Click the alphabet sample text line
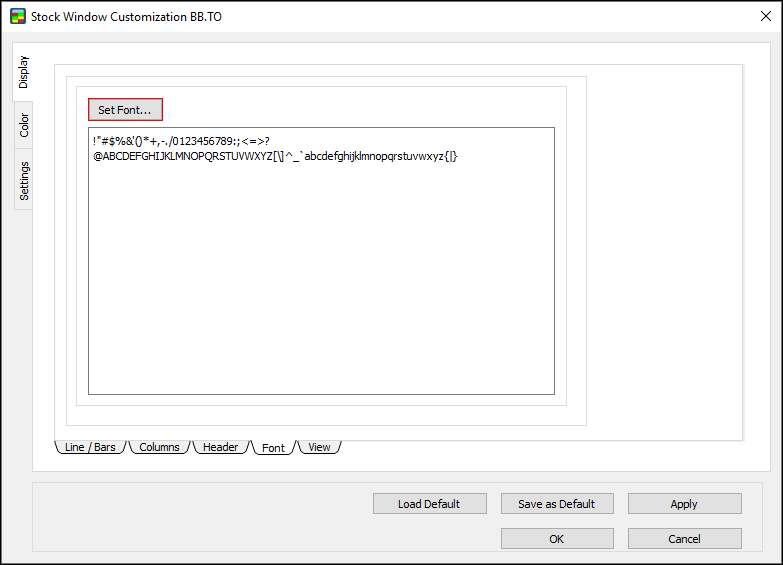This screenshot has height=565, width=783. pyautogui.click(x=275, y=156)
